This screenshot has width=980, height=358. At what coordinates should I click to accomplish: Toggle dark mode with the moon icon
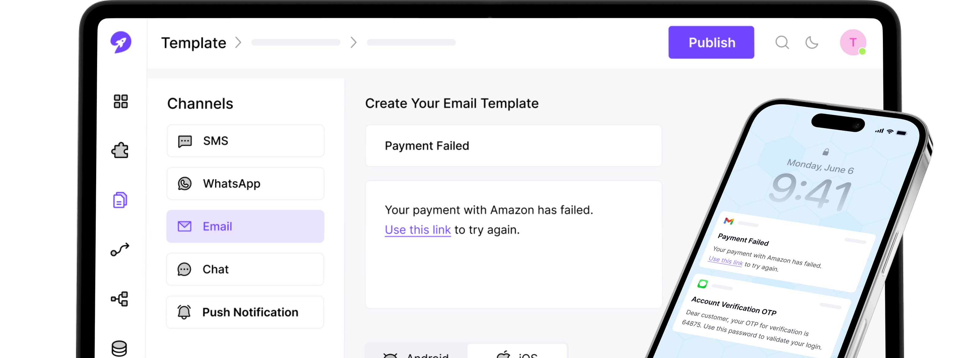812,42
